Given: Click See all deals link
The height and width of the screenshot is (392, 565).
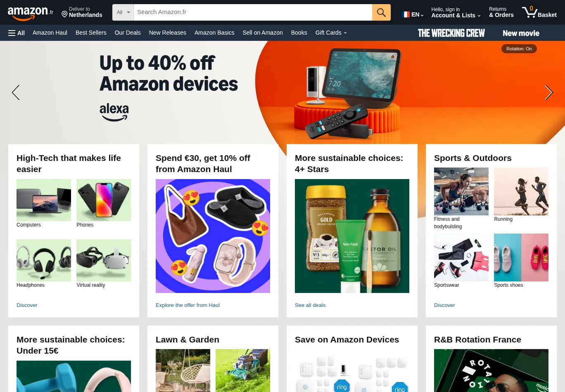Looking at the screenshot, I should [x=310, y=305].
